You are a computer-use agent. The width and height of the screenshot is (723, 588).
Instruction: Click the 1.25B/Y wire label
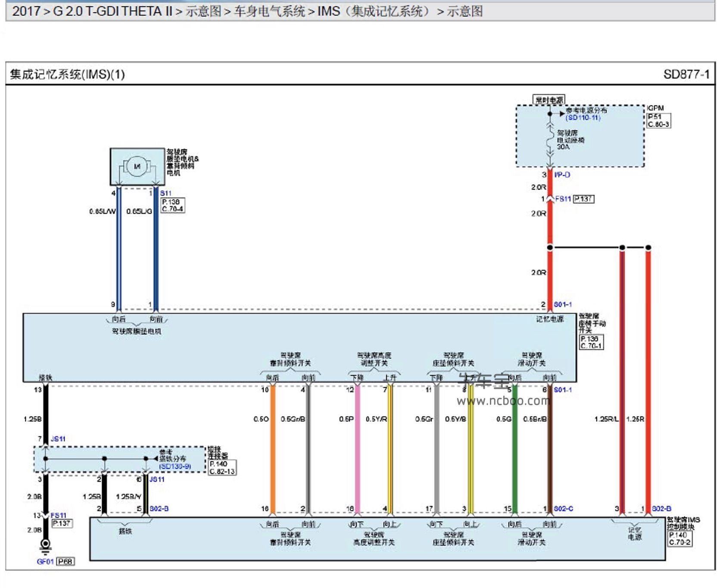pos(128,497)
